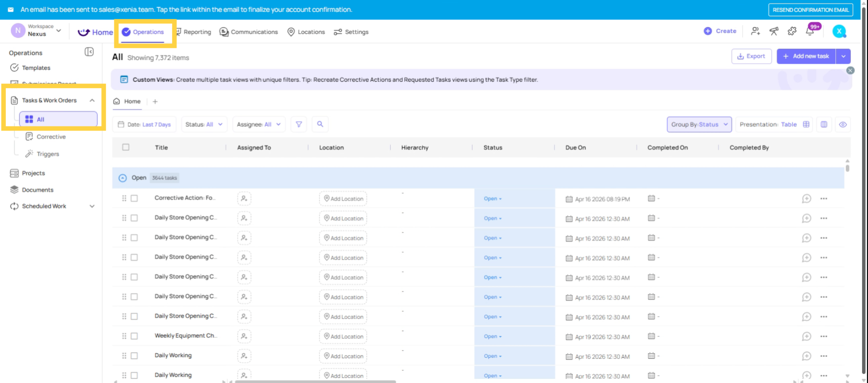868x383 pixels.
Task: Open the user avatar X menu
Action: click(839, 31)
